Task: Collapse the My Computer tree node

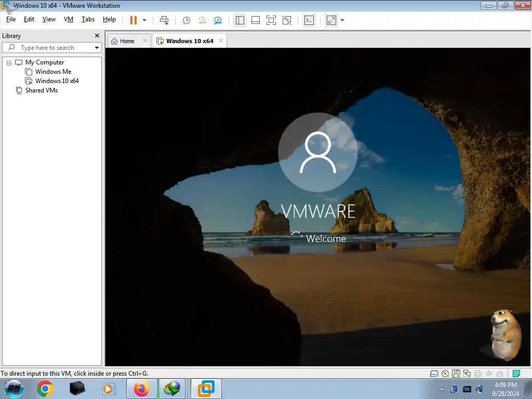Action: click(9, 63)
